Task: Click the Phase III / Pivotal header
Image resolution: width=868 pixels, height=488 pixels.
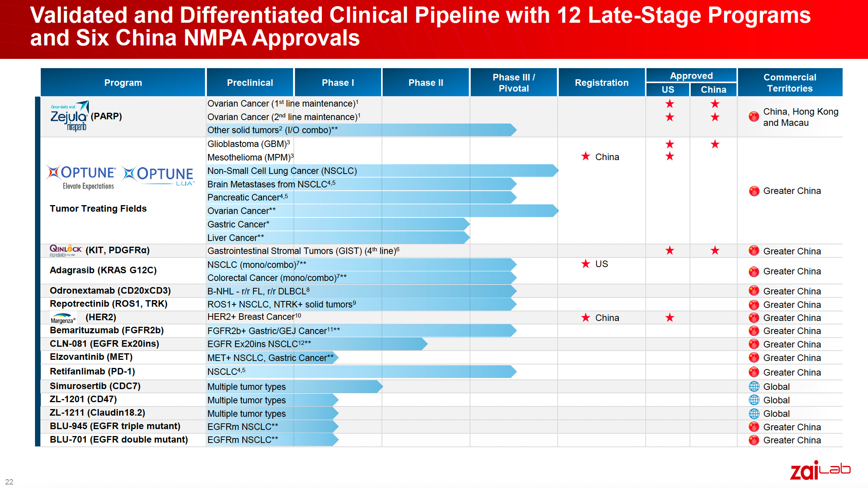Action: click(x=513, y=83)
